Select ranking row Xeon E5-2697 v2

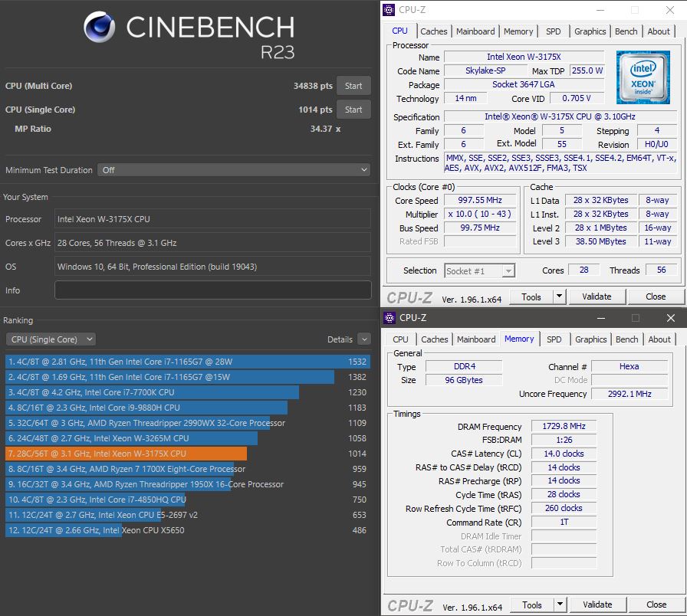pos(188,515)
